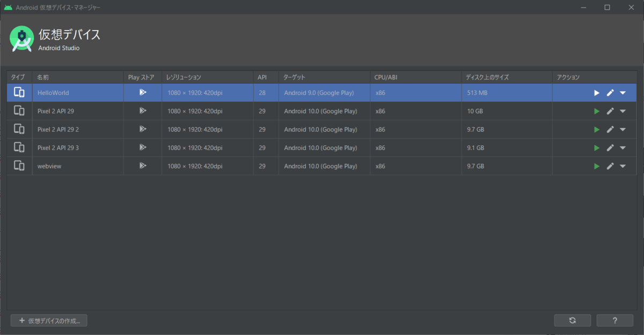644x335 pixels.
Task: Click the 9.1 GB disk size cell
Action: (x=507, y=148)
